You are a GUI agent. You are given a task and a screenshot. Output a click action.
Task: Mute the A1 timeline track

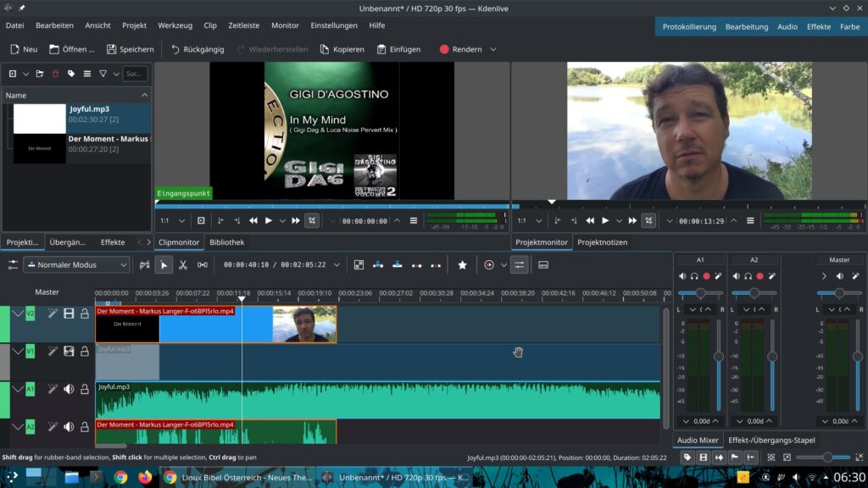tap(69, 389)
